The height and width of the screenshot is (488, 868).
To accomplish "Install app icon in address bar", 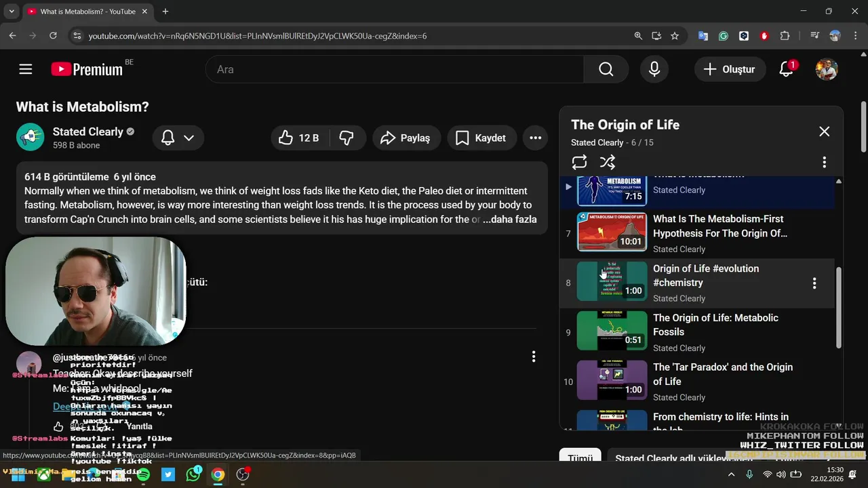I will coord(656,36).
